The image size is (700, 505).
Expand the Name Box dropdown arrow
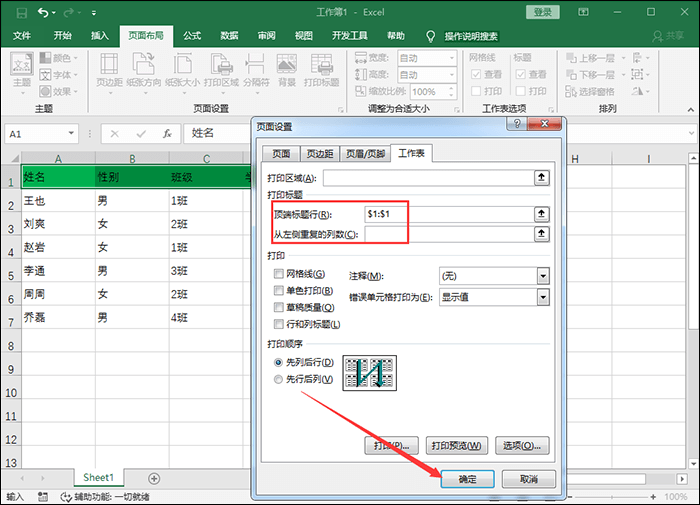click(71, 133)
